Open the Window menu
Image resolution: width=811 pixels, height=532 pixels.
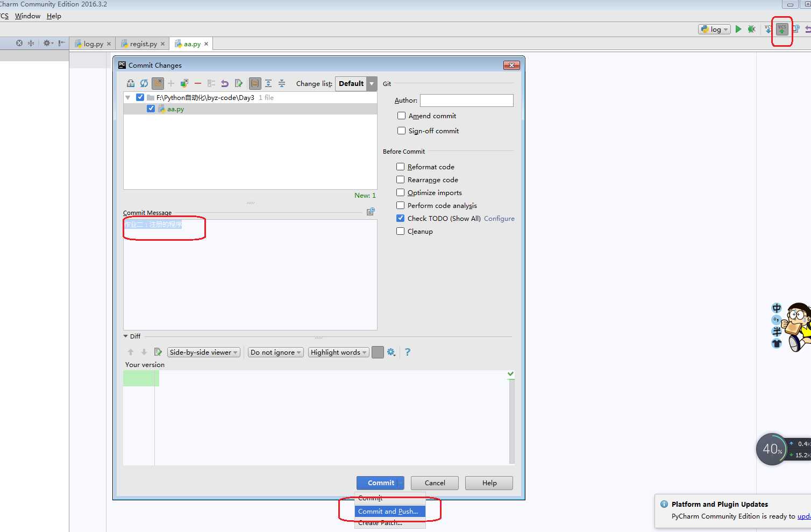pos(27,16)
